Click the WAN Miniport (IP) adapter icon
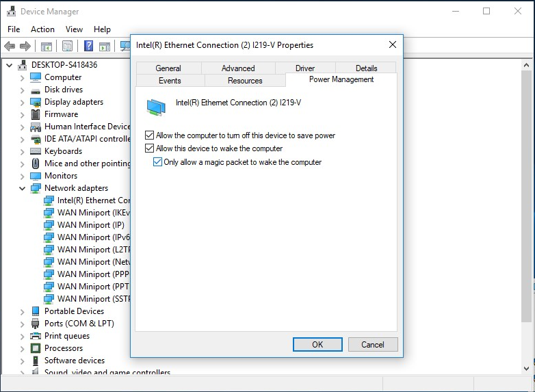 pos(49,225)
